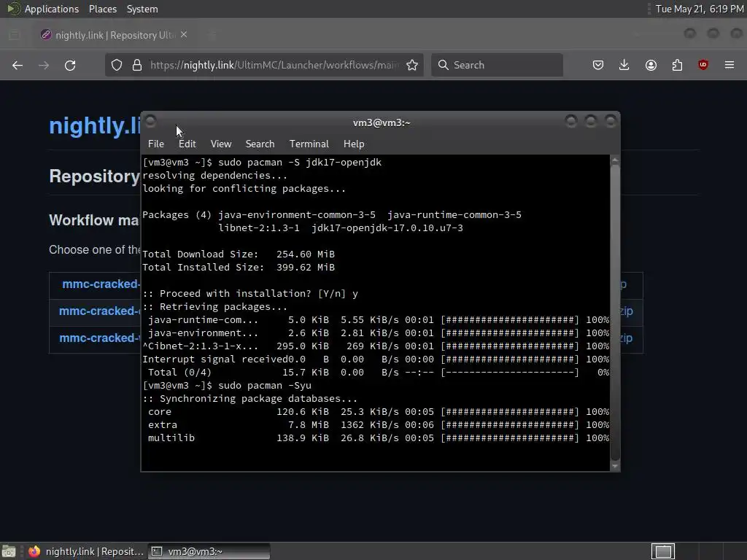Bookmark this page with the star
This screenshot has width=747, height=560.
[413, 65]
